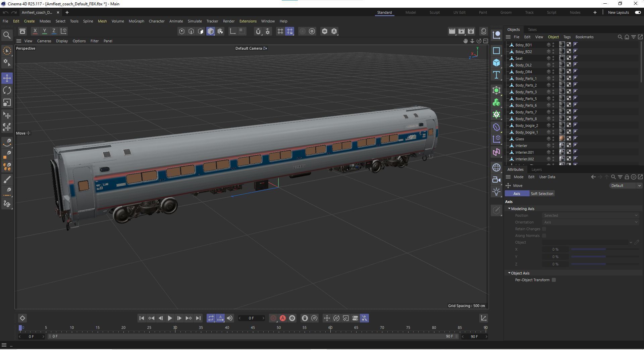Viewport: 644px width, 350px height.
Task: Toggle Autokeying button
Action: click(283, 318)
